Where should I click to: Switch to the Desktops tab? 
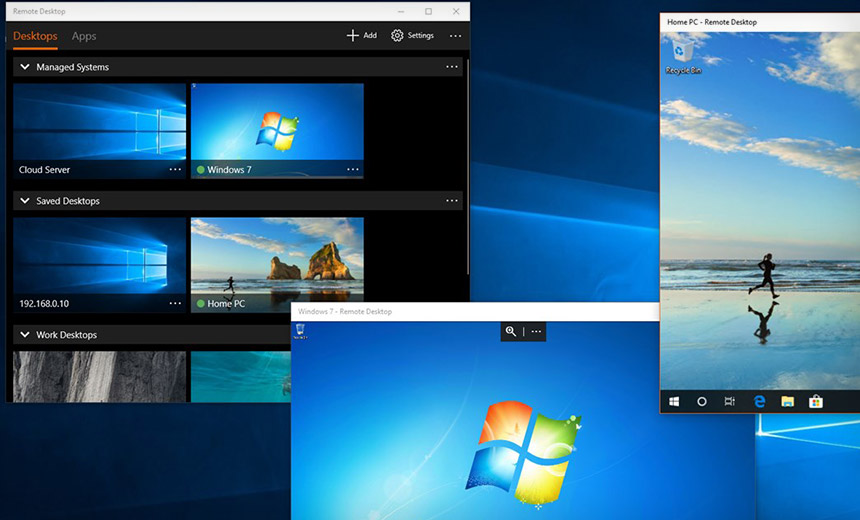[35, 36]
